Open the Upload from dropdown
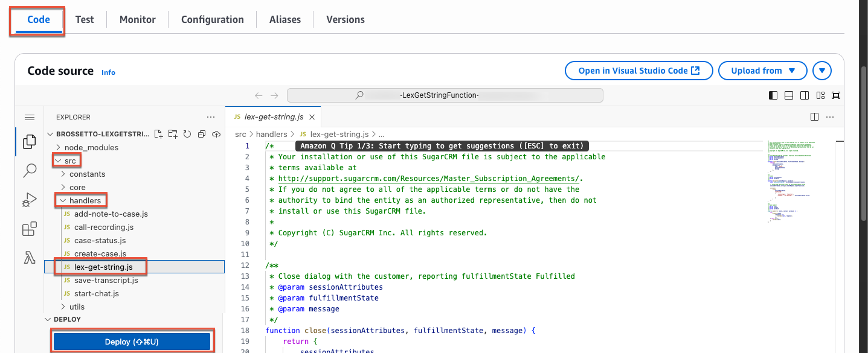Screen dimensions: 868x353 (762, 71)
